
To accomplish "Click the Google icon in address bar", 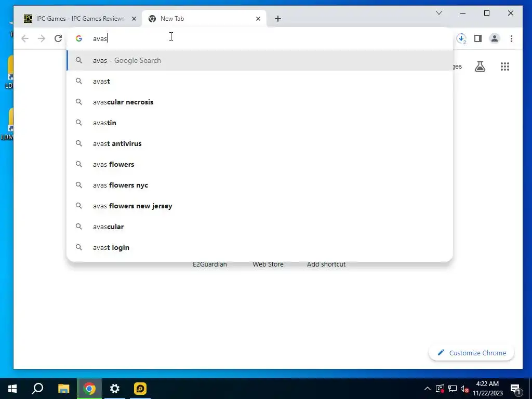I will click(x=79, y=38).
